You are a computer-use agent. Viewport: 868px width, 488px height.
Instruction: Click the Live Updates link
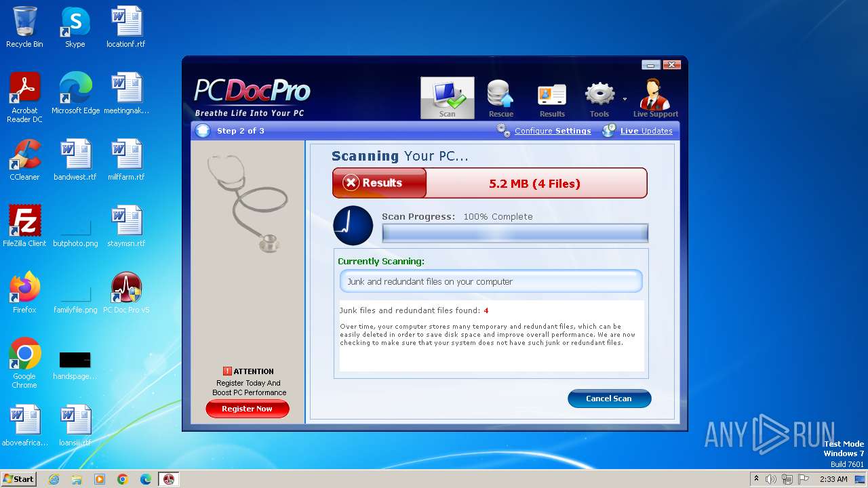[646, 131]
